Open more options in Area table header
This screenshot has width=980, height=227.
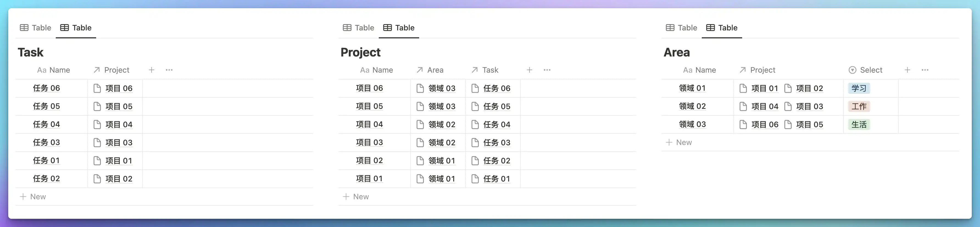click(925, 70)
